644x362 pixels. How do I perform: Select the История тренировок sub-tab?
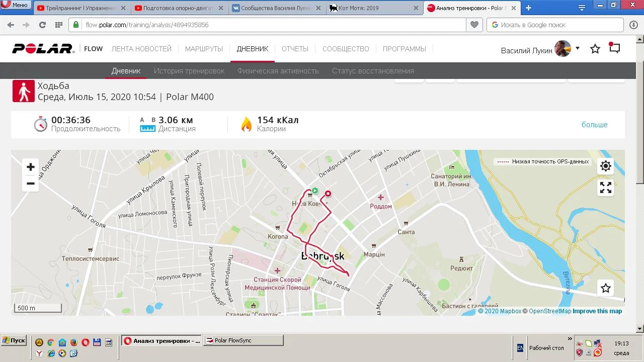click(189, 71)
